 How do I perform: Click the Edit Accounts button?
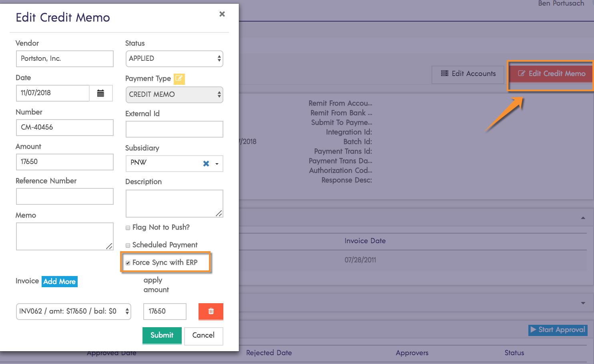pyautogui.click(x=468, y=74)
